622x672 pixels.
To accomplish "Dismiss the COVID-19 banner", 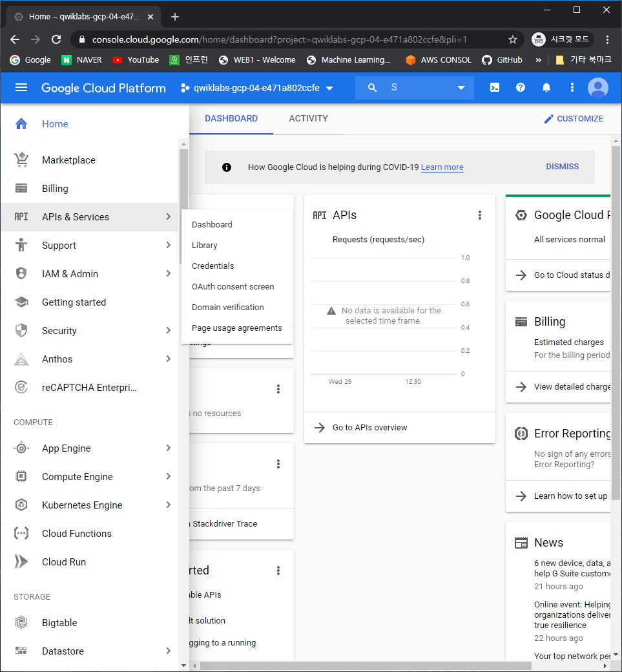I will [x=562, y=167].
